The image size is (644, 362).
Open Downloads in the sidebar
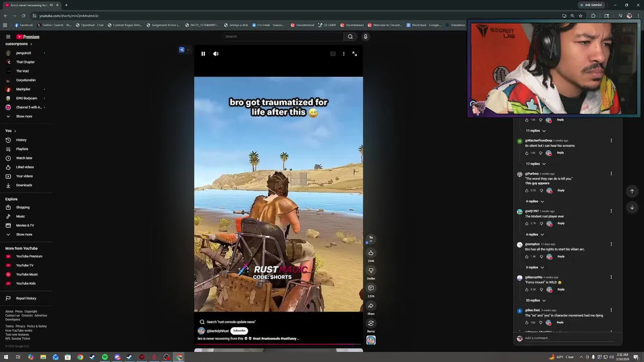24,185
